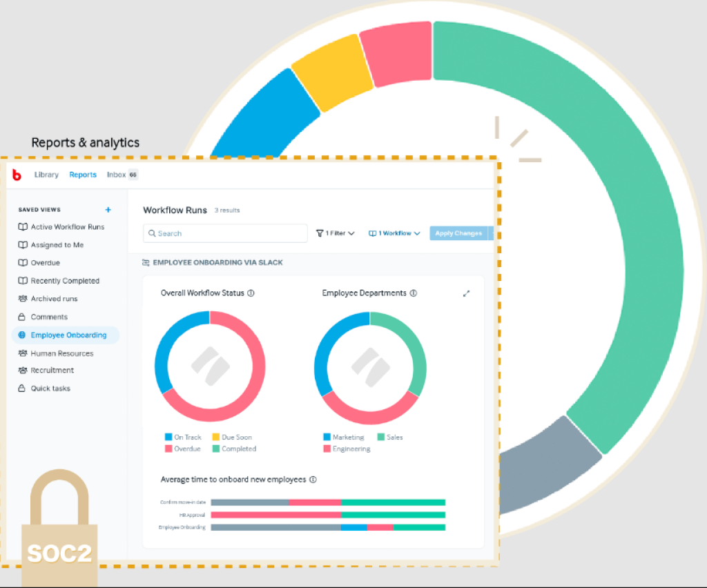Click the expand arrow on the charts card

coord(466,293)
